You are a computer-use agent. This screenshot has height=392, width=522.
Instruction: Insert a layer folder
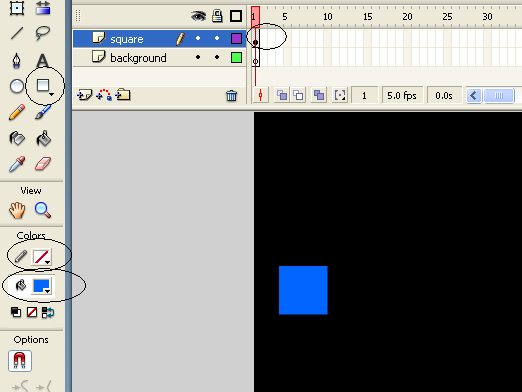click(123, 95)
